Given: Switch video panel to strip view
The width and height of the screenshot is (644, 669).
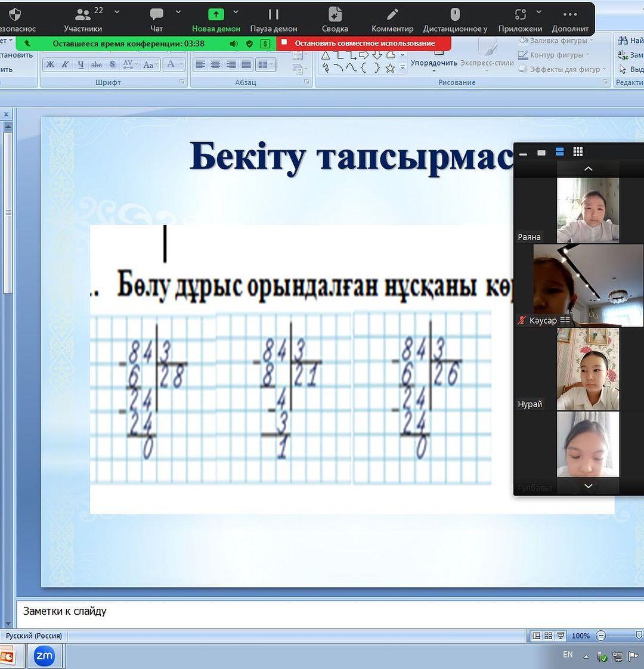Looking at the screenshot, I should pos(559,152).
